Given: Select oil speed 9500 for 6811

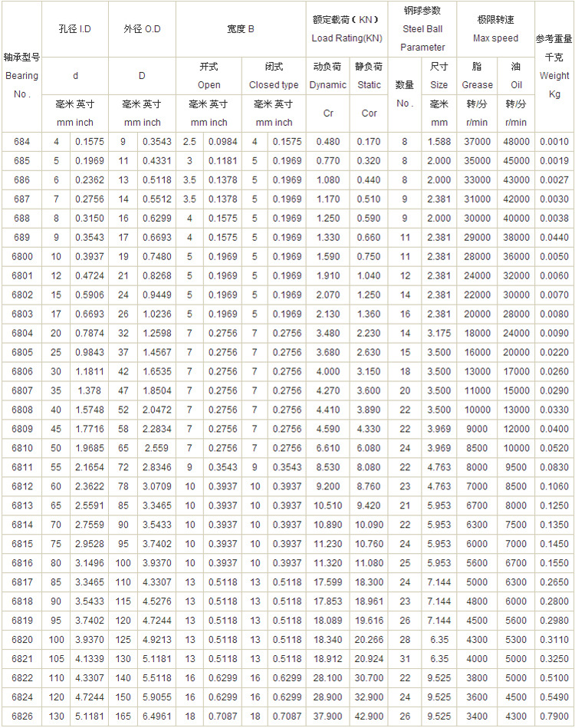Looking at the screenshot, I should tap(516, 467).
